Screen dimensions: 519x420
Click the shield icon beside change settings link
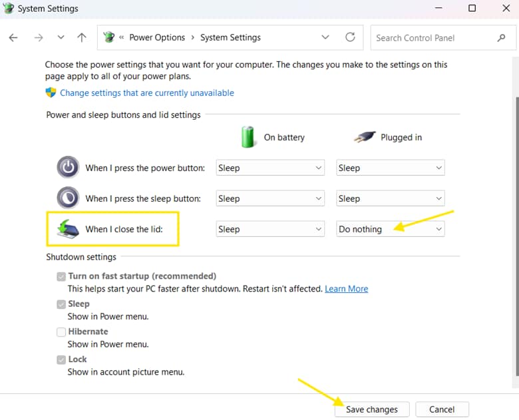click(51, 93)
